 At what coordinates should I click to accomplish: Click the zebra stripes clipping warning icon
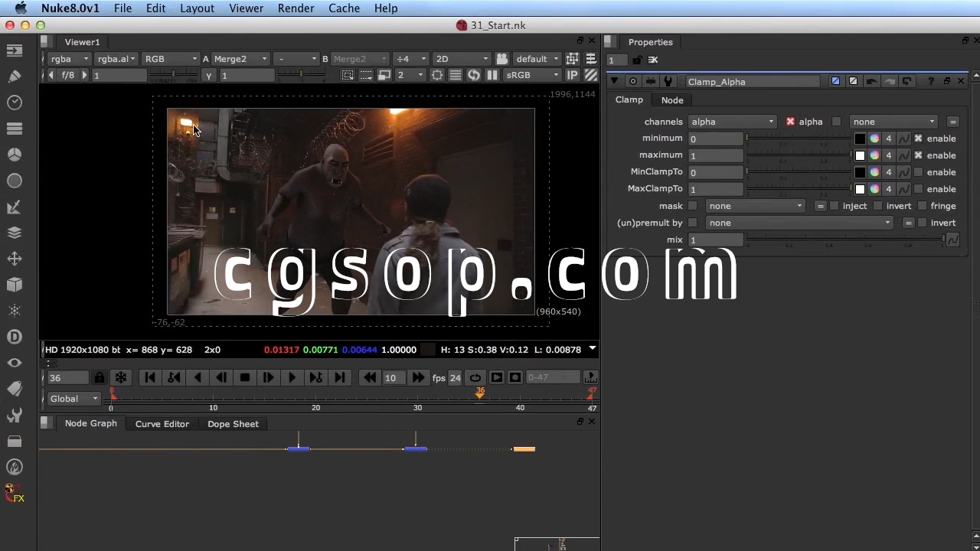(x=591, y=75)
